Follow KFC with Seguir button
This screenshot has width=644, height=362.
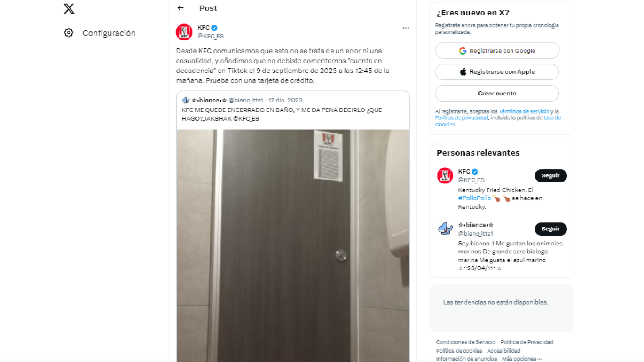pyautogui.click(x=551, y=176)
